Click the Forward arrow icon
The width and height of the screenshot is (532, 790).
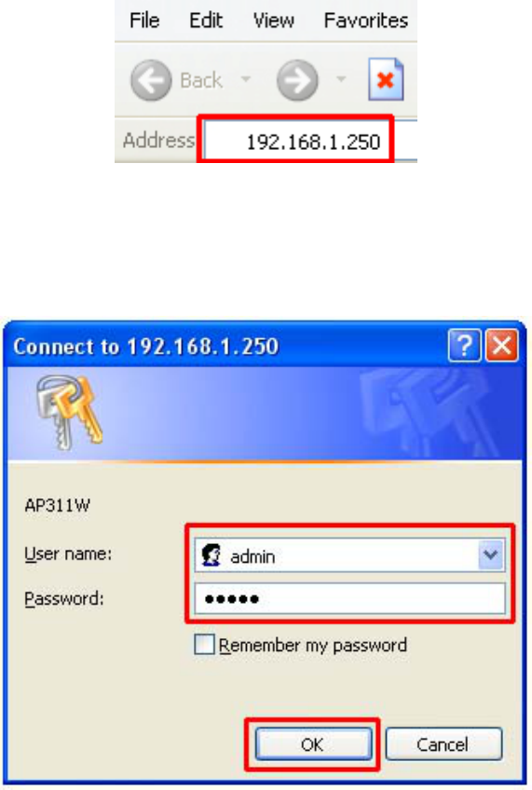pyautogui.click(x=297, y=80)
